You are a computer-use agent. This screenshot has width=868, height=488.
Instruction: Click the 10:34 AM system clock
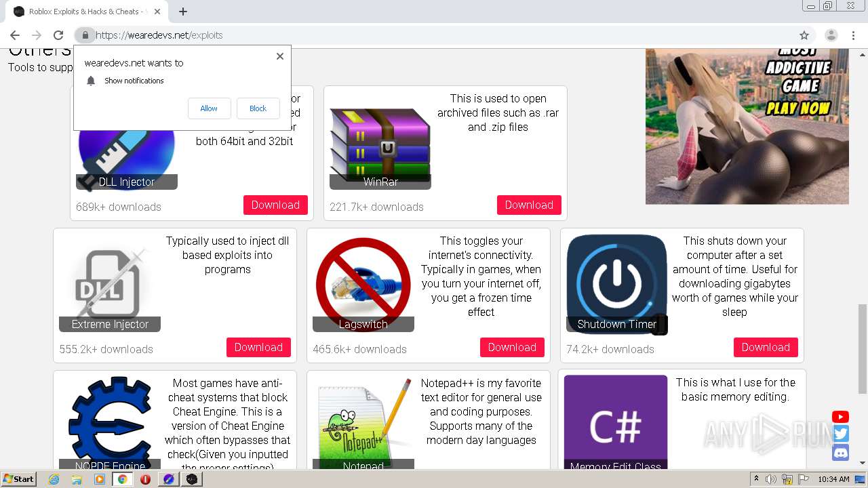click(833, 479)
